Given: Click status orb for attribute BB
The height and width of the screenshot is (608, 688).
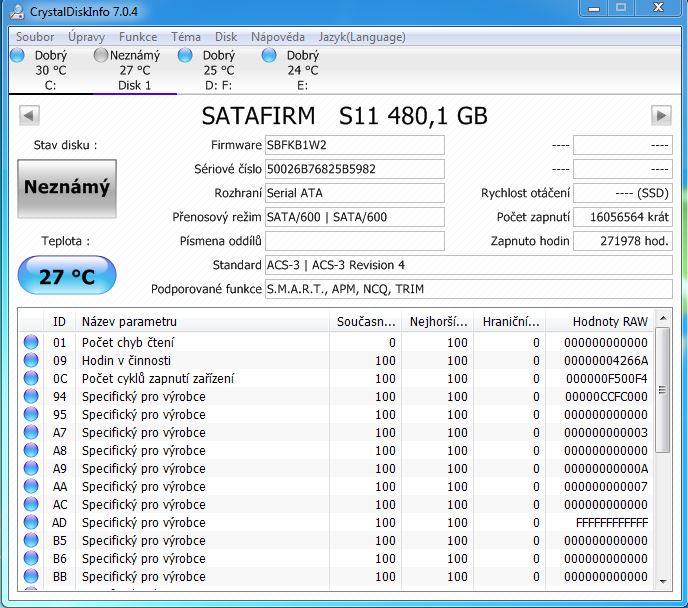Looking at the screenshot, I should (x=31, y=576).
